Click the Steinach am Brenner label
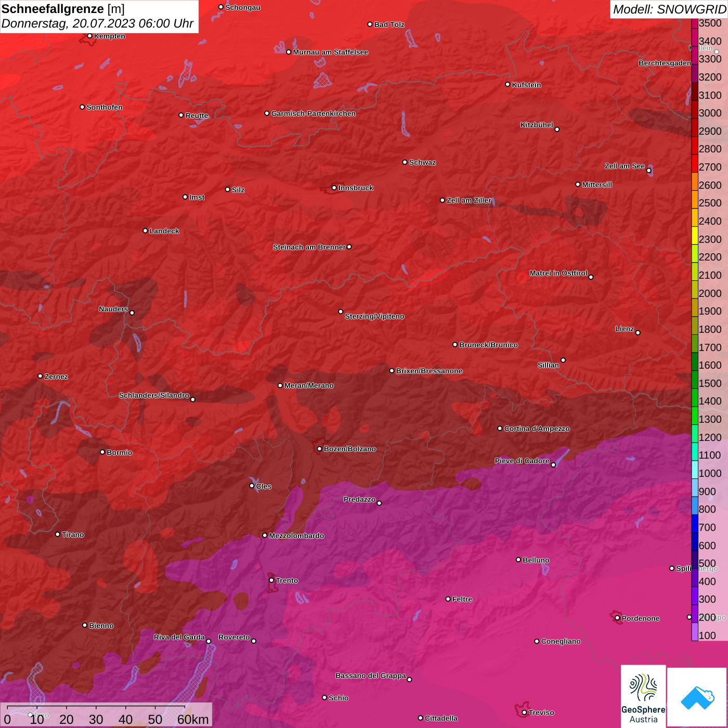The width and height of the screenshot is (728, 728). (309, 247)
